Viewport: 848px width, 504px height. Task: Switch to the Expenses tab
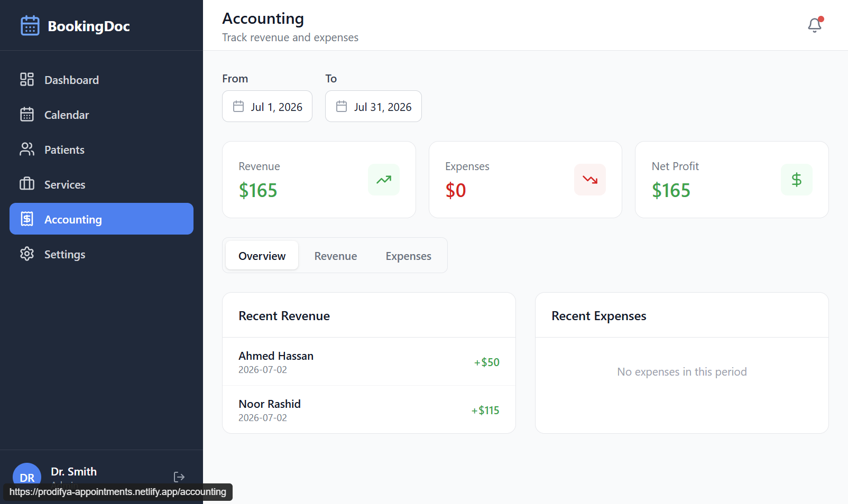408,256
